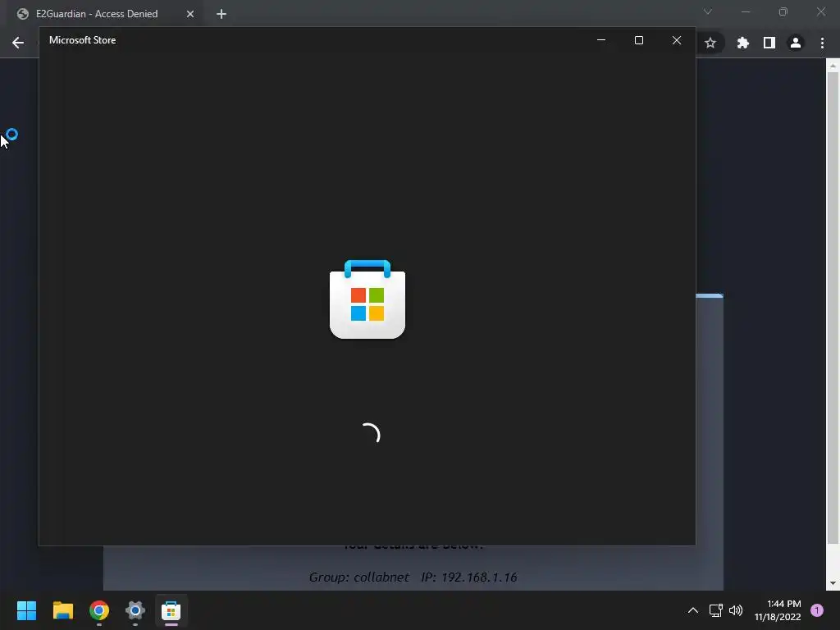Open the Chrome profile avatar

click(x=796, y=43)
